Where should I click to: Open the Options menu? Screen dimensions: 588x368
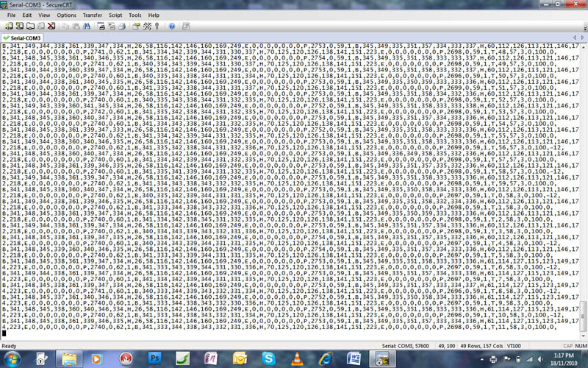tap(66, 15)
